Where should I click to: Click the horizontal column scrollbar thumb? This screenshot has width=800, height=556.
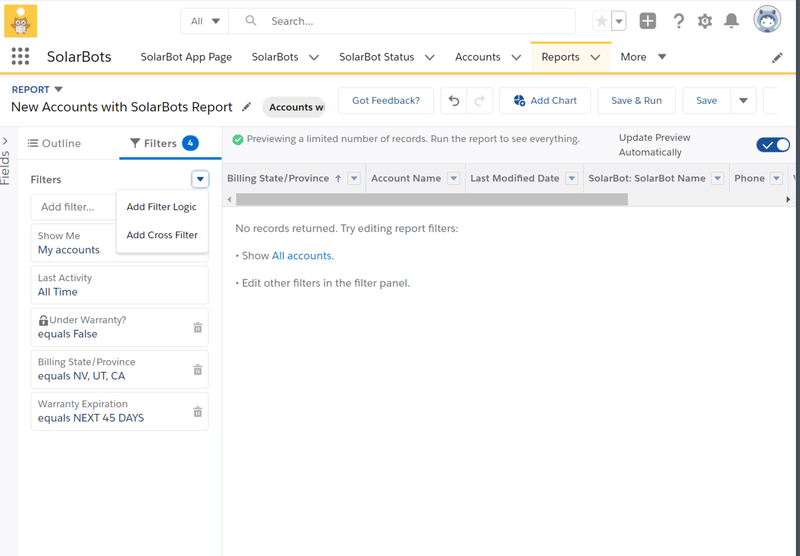click(x=432, y=199)
